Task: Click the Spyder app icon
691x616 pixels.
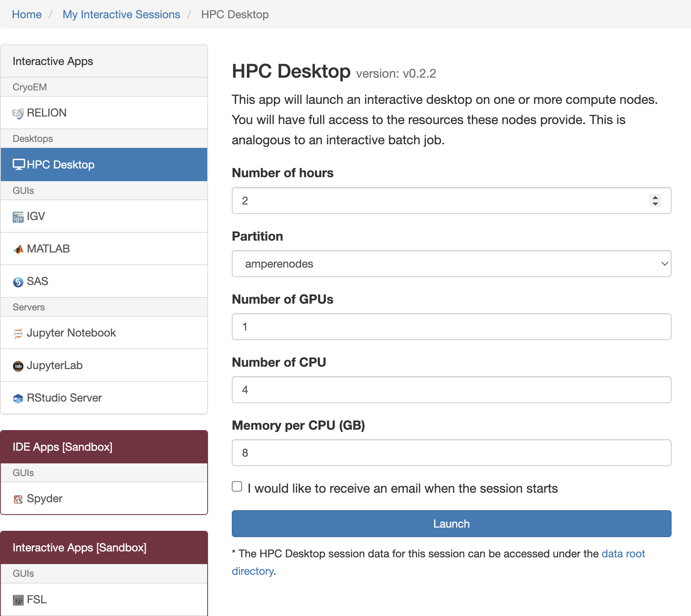Action: (x=18, y=499)
